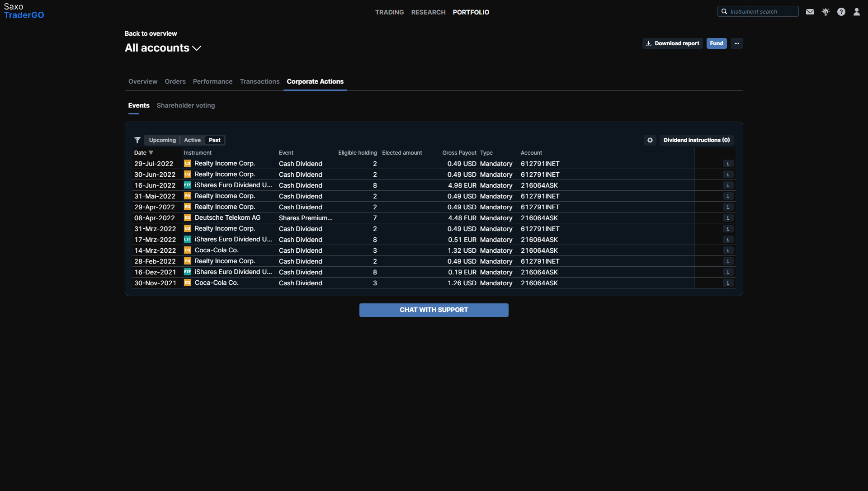Click info icon for 16-Jun-2022 row
This screenshot has width=868, height=491.
pyautogui.click(x=728, y=185)
